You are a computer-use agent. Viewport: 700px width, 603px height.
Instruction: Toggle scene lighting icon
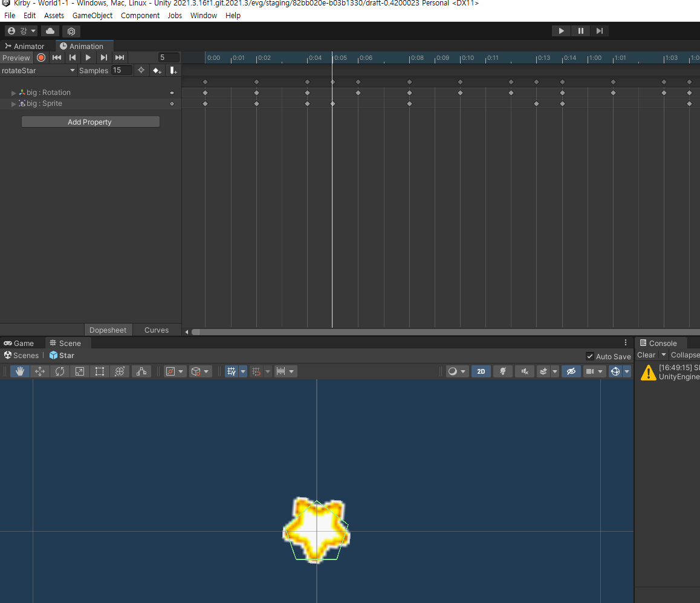pos(503,371)
